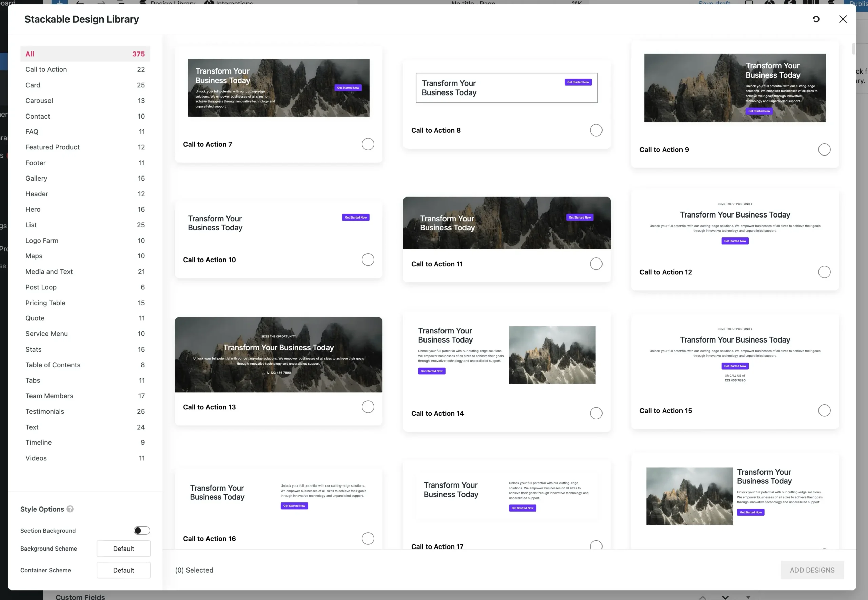Screen dimensions: 868x600
Task: Toggle the Section Background switch
Action: point(142,531)
